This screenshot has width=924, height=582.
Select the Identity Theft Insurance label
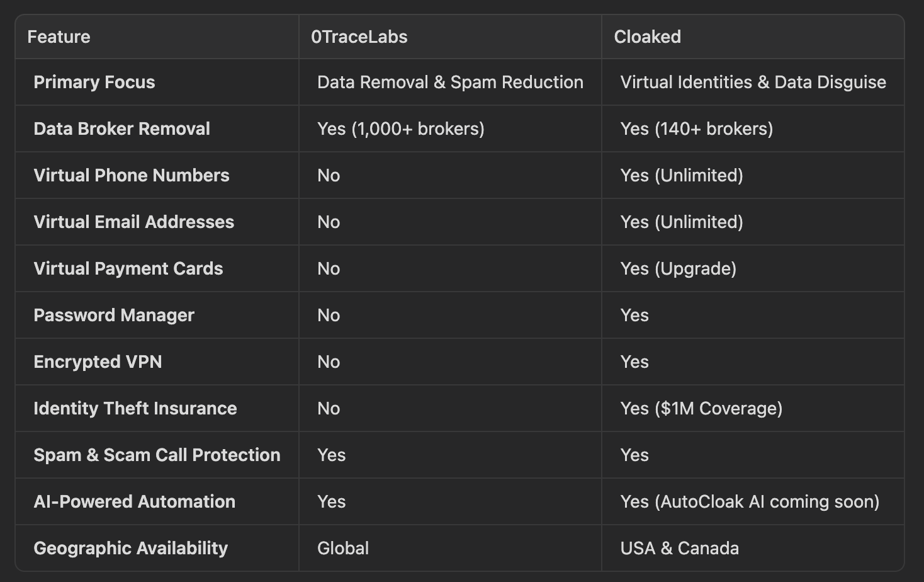(135, 408)
